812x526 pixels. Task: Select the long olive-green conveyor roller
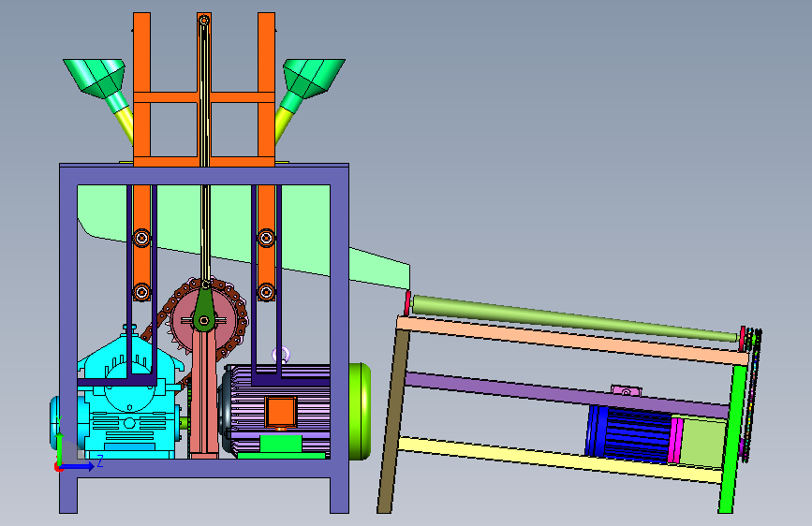(575, 318)
